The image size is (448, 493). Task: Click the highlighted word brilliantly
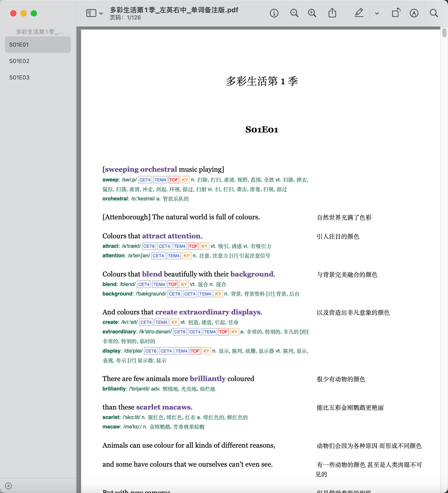(x=208, y=378)
